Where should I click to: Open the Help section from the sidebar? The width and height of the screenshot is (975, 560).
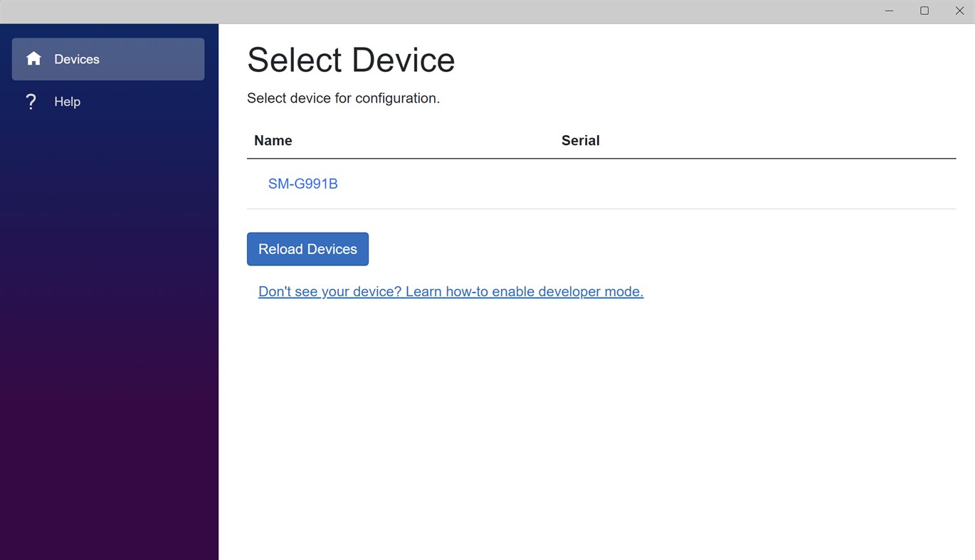pos(67,101)
